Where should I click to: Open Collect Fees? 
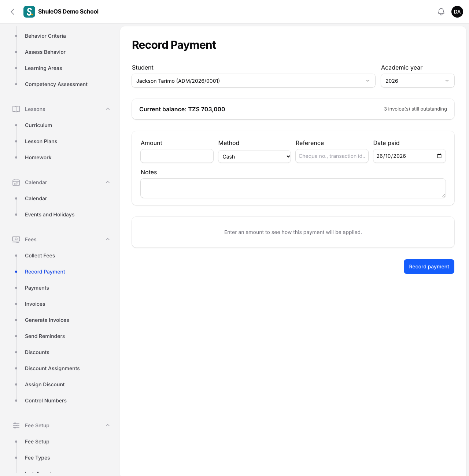40,256
